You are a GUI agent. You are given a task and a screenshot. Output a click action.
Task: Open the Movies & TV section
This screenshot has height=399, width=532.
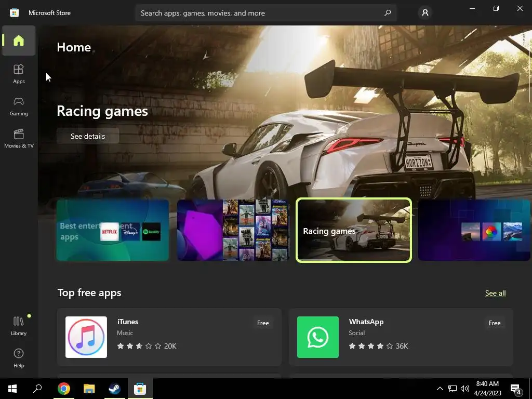(19, 138)
